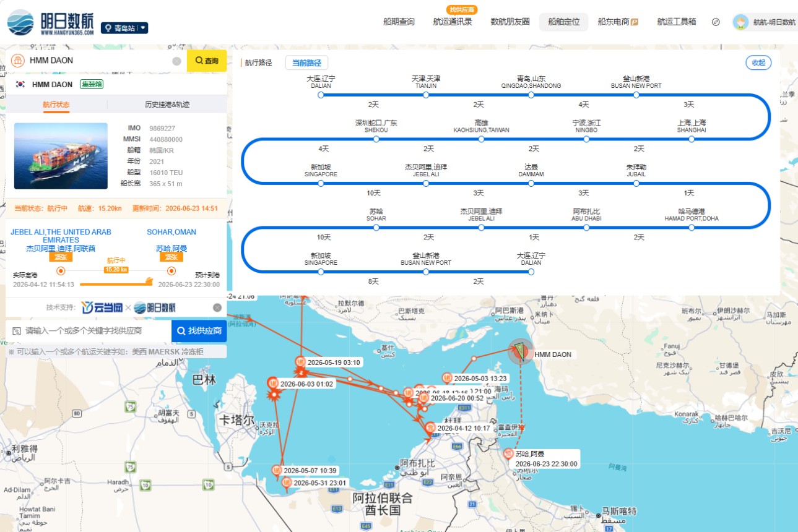Click the 苏哈,阿曼 predicted arrival pin on map
Screen dimensions: 798x532
(x=509, y=454)
